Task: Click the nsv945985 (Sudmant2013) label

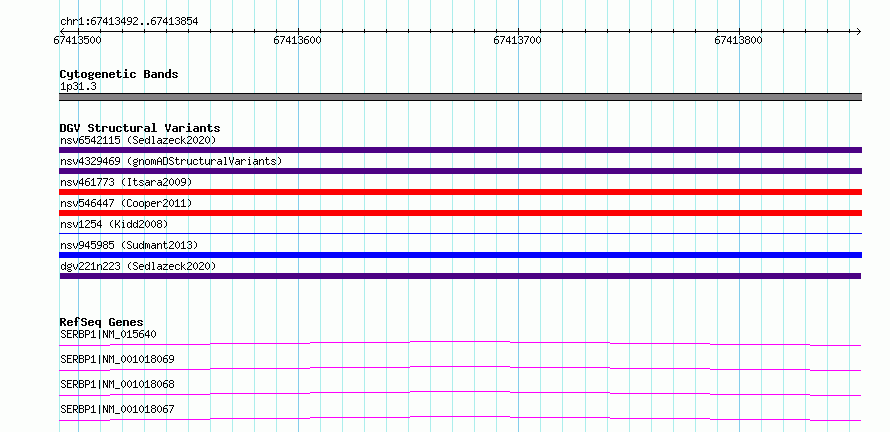Action: (129, 245)
